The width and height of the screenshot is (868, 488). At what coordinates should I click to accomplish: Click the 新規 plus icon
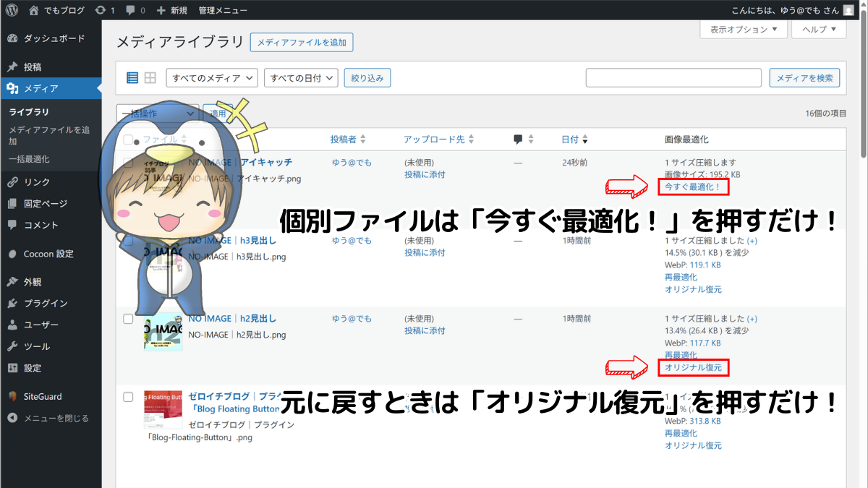[x=161, y=10]
